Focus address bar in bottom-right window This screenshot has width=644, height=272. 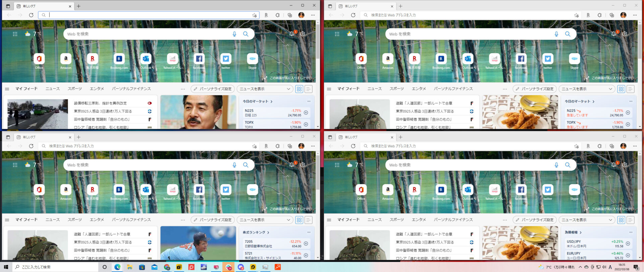click(x=471, y=146)
